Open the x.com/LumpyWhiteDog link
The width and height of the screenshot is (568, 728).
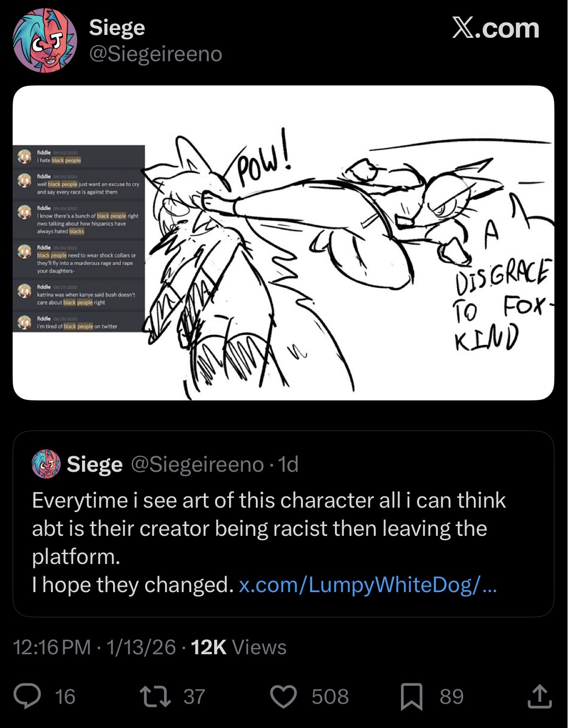click(368, 585)
